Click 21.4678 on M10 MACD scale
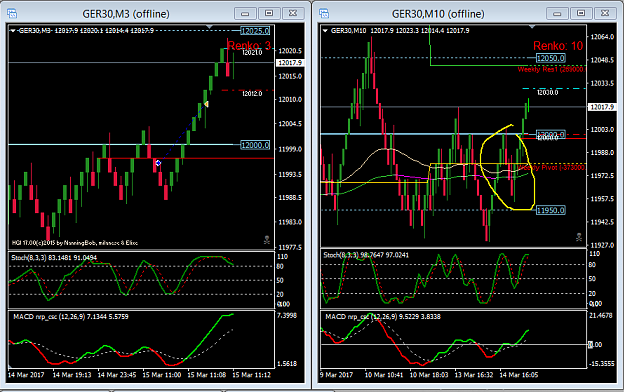 (600, 315)
